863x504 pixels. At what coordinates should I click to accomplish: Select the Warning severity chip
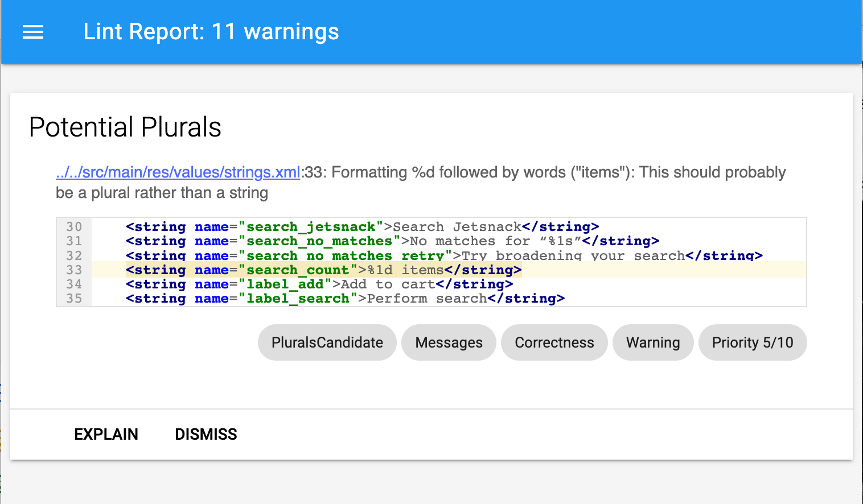(653, 342)
